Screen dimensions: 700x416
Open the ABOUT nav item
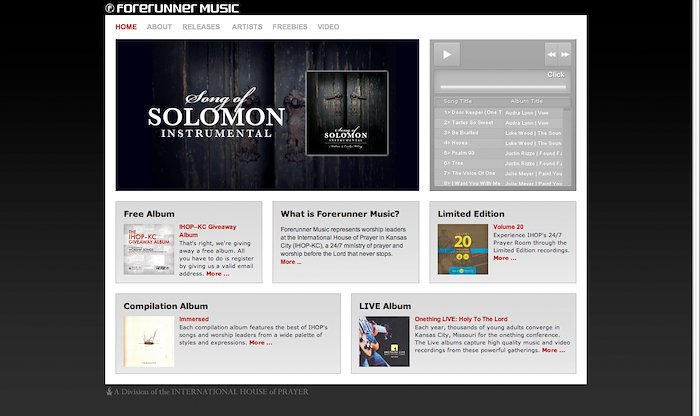[159, 27]
